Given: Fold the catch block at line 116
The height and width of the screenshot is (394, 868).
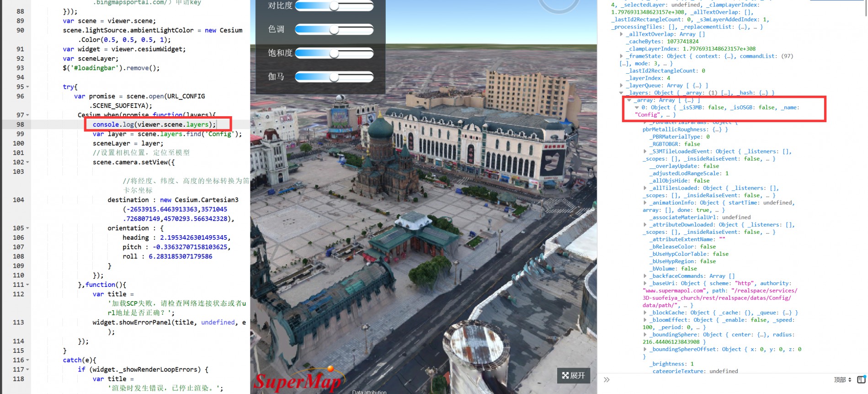Looking at the screenshot, I should [28, 361].
